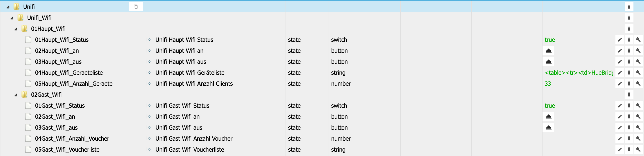Collapse the 01Haupt_Wifi folder arrow

pos(16,29)
